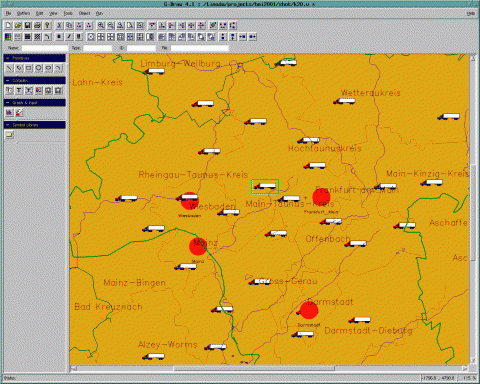Select the truck under Wetteraukreis label
Image resolution: width=480 pixels, height=384 pixels.
coord(344,101)
